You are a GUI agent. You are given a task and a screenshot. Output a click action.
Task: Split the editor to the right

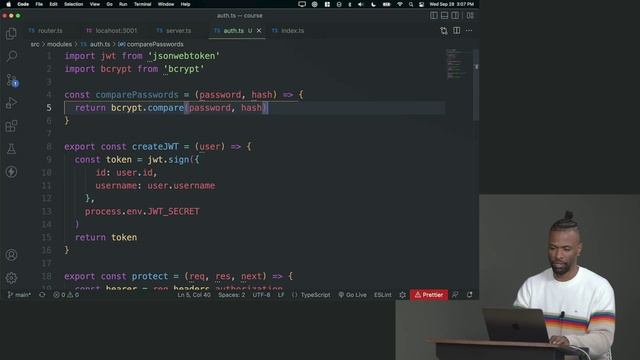pos(457,31)
